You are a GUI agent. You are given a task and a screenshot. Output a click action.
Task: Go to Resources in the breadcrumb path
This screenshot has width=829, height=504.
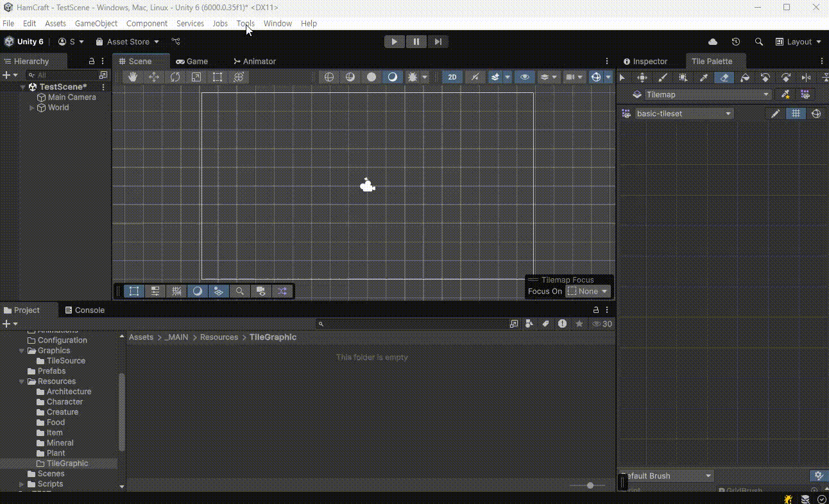click(x=219, y=337)
